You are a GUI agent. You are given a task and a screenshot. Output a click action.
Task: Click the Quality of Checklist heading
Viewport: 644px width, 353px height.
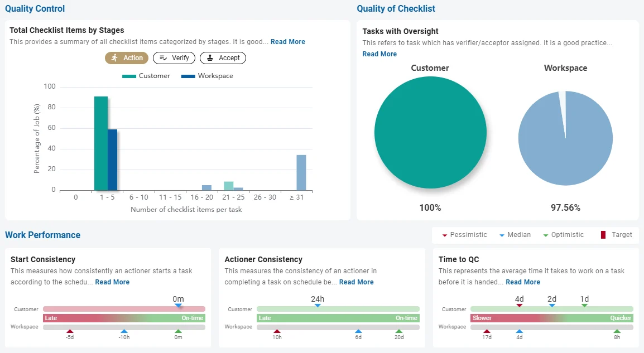tap(396, 8)
